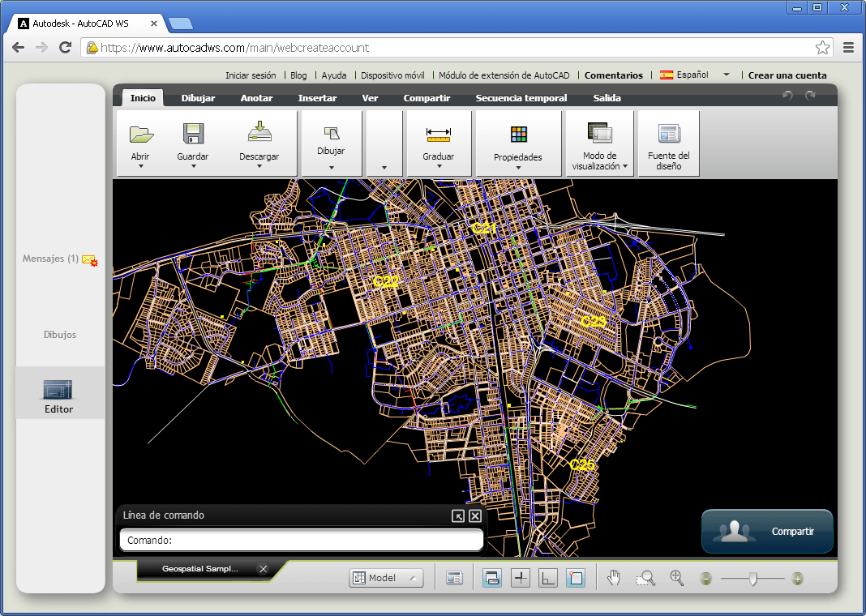Click the redo arrow icon
This screenshot has height=616, width=866.
(810, 96)
